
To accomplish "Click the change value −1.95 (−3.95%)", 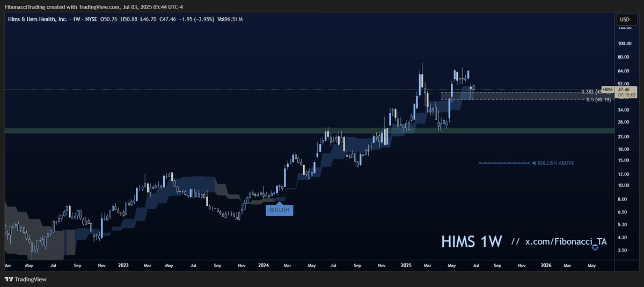I will pyautogui.click(x=196, y=19).
